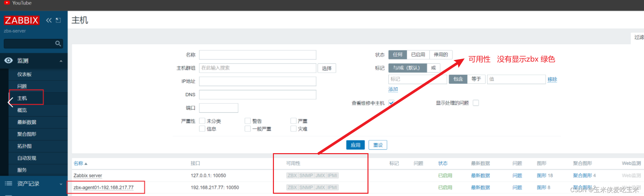
Task: Select 或 tag mode
Action: tap(433, 68)
